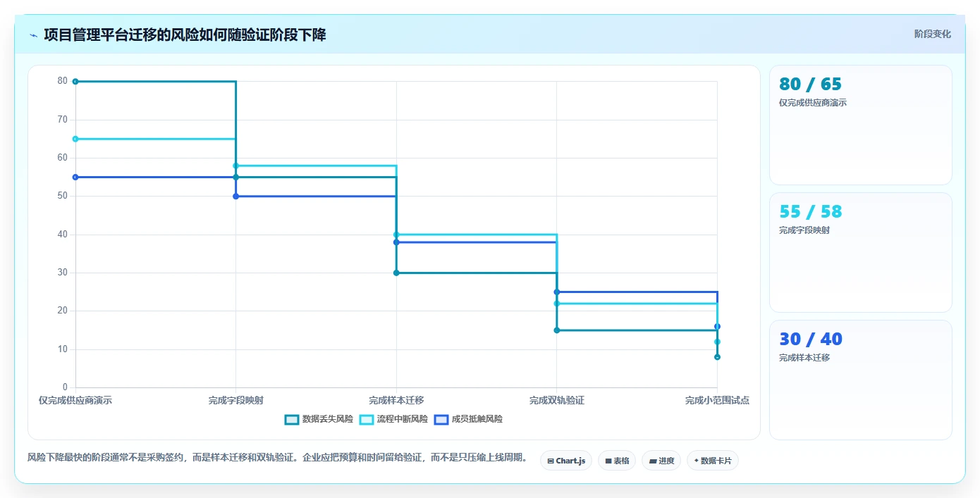Open the 数据卡片 chip
Screen dimensions: 980x498
pos(713,461)
